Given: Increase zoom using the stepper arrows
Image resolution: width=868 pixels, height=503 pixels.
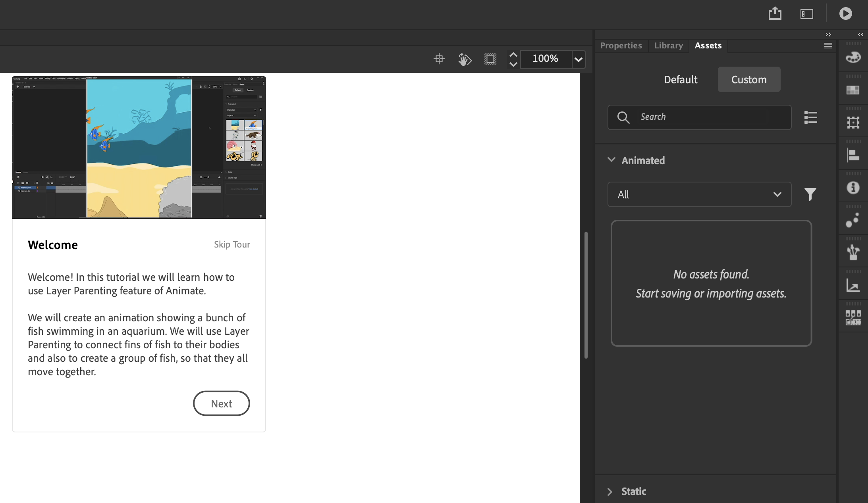Looking at the screenshot, I should (x=513, y=55).
